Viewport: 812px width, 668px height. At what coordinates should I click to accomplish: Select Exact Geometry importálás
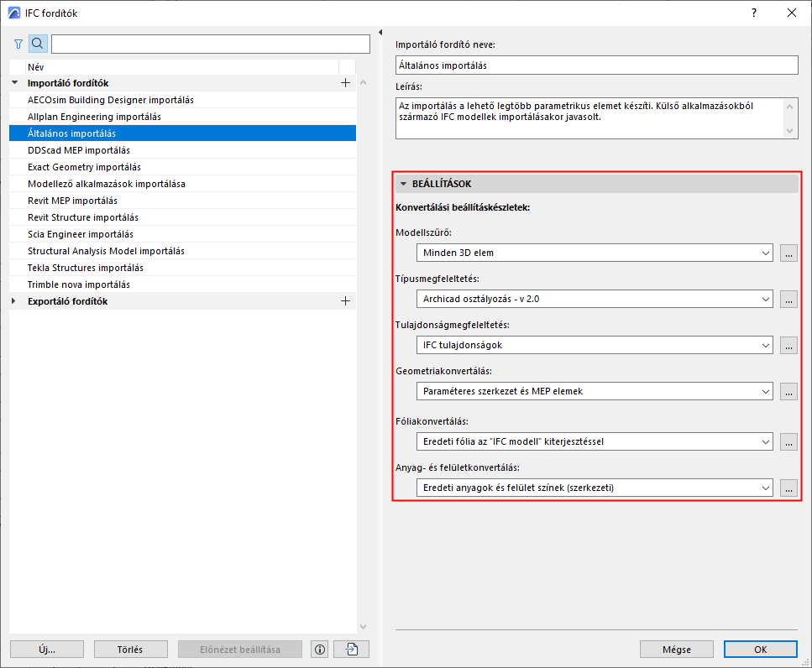pyautogui.click(x=182, y=167)
